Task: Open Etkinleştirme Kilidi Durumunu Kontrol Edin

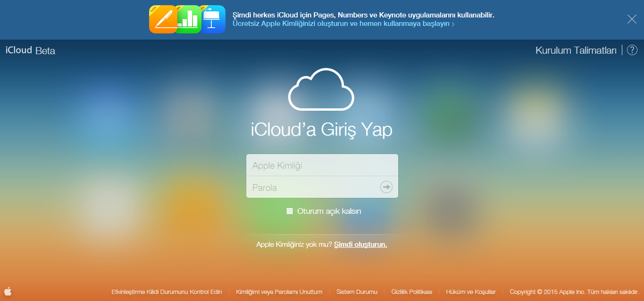Action: click(x=167, y=292)
